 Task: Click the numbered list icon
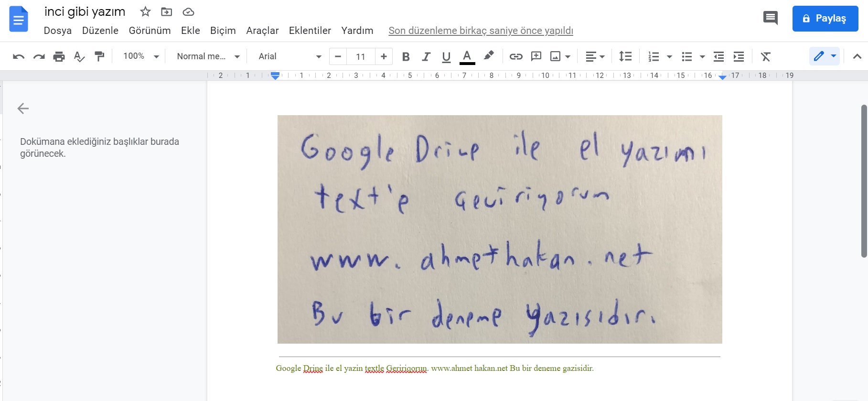[654, 56]
